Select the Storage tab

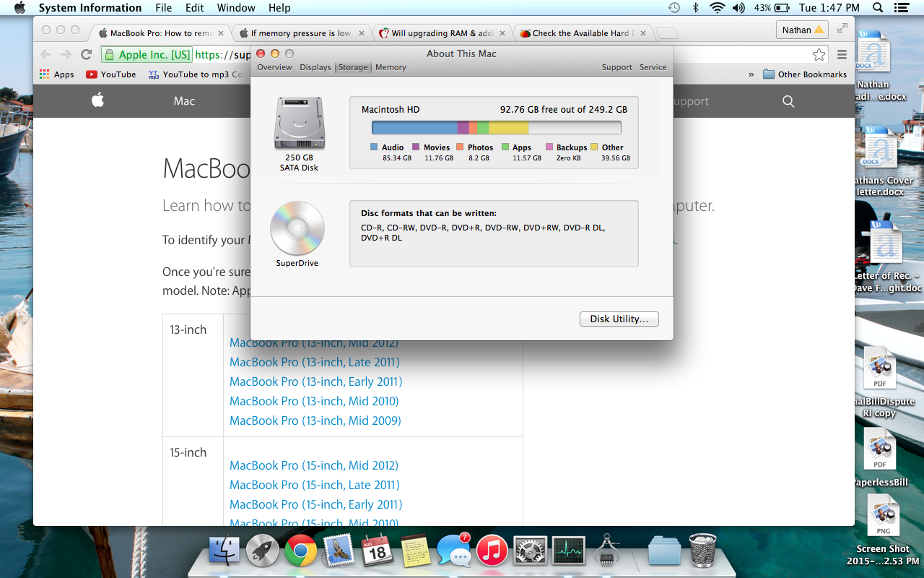353,67
